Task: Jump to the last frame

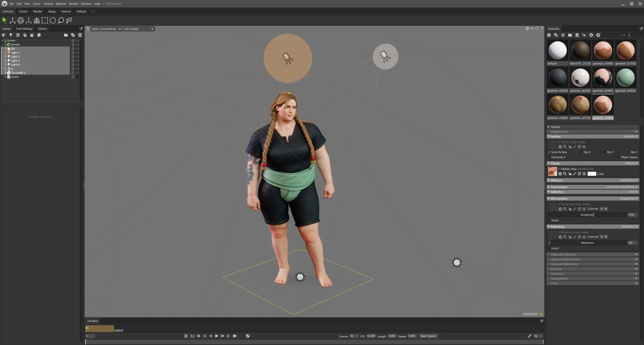Action: [235, 336]
